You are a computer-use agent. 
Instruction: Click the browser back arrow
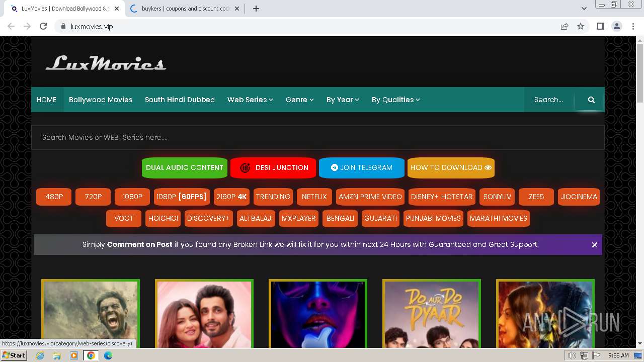(11, 26)
